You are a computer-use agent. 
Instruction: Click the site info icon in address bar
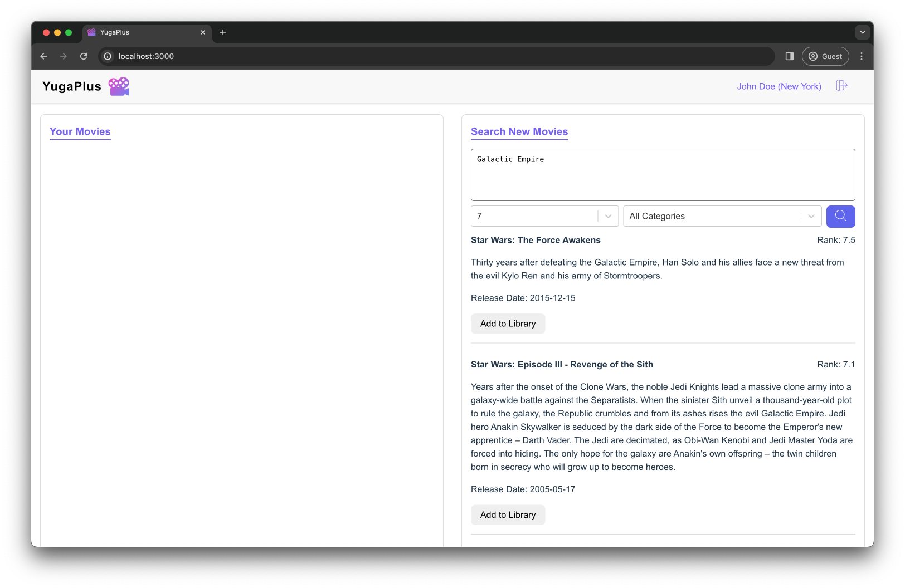tap(107, 56)
